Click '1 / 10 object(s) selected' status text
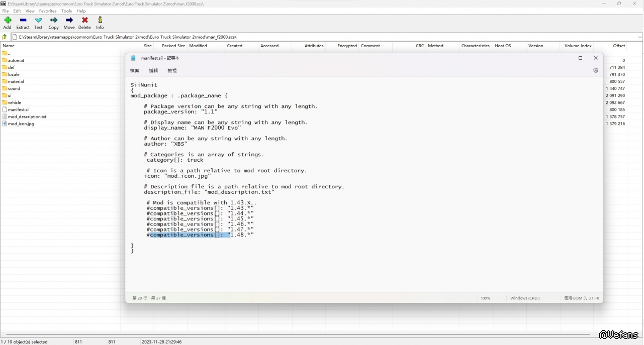Viewport: 644px width, 345px height. click(25, 342)
